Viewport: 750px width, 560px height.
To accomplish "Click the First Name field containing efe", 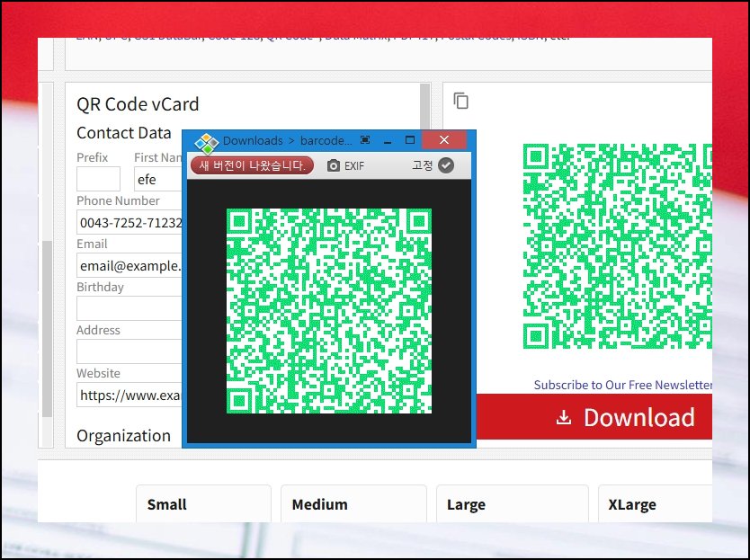I will (x=158, y=179).
